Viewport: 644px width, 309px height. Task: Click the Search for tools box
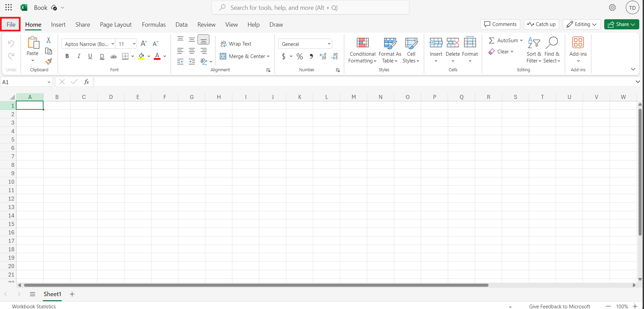tap(310, 7)
